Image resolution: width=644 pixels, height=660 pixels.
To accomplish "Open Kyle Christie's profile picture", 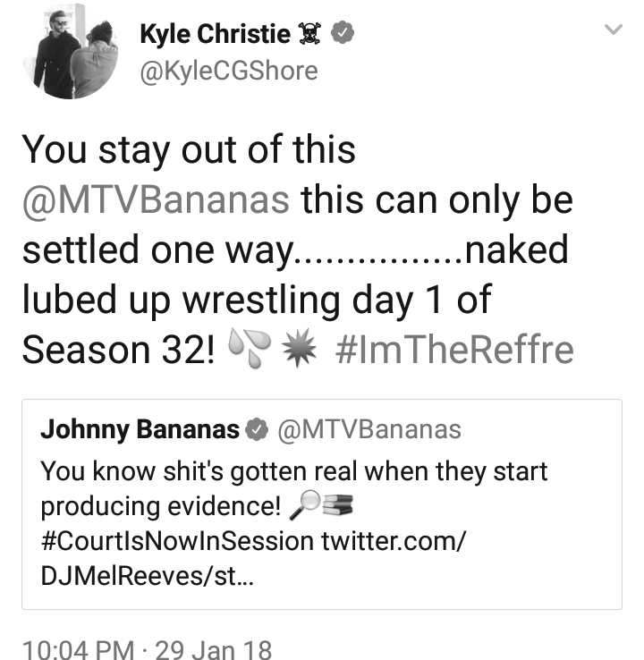I will click(x=70, y=52).
